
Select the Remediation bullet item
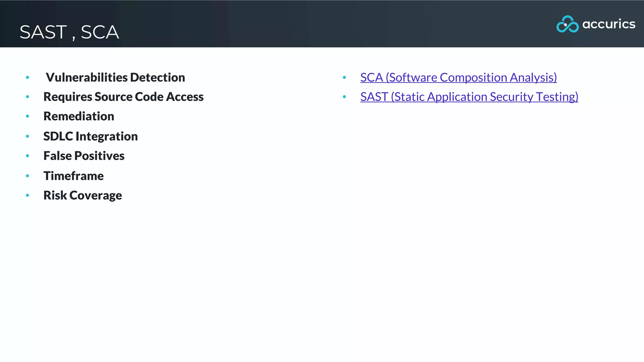point(79,116)
